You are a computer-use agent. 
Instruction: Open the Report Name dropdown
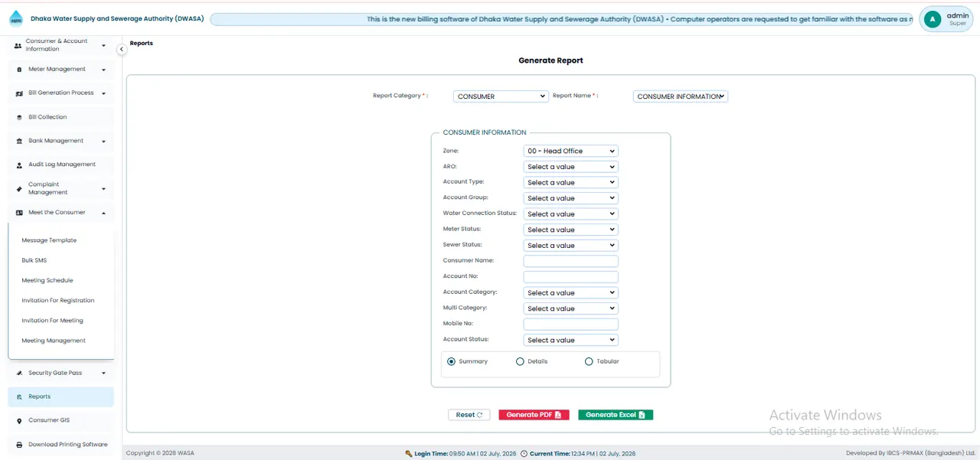coord(681,96)
